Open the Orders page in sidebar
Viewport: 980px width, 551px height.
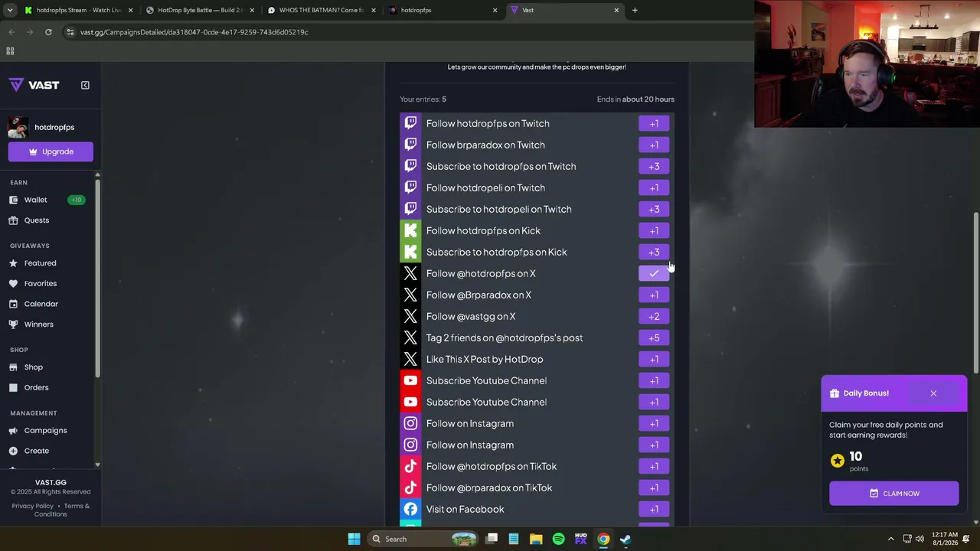click(36, 387)
